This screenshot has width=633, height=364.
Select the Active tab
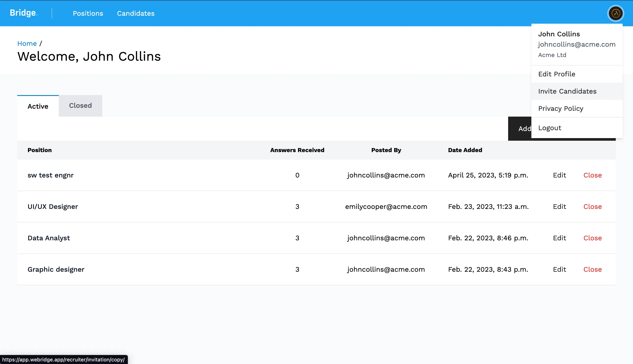(x=38, y=106)
